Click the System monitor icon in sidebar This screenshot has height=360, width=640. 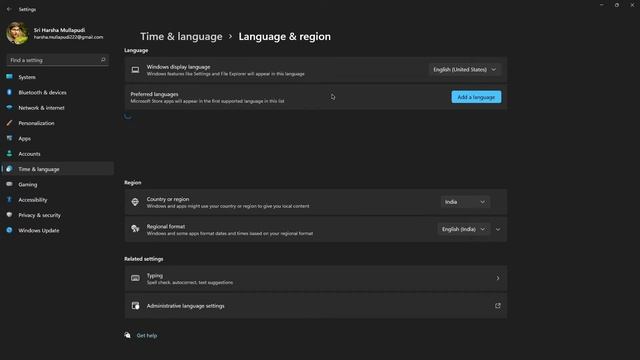pos(9,77)
